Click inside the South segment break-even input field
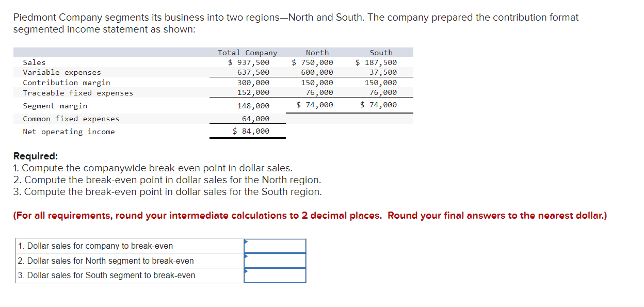Viewport: 644px width, 307px height. (275, 275)
